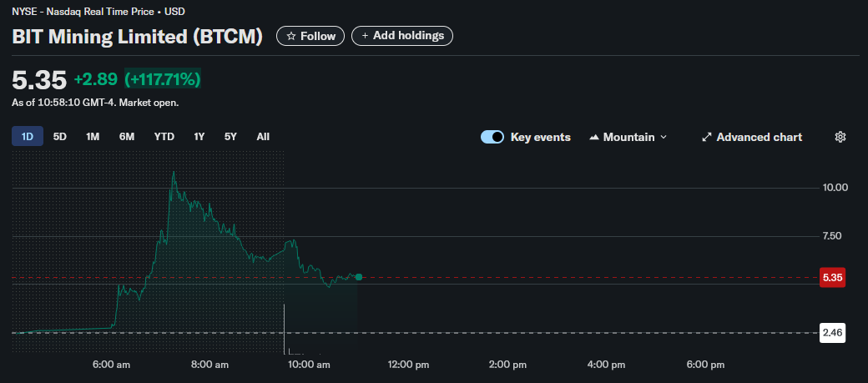Switch to the YTD time range

[164, 136]
